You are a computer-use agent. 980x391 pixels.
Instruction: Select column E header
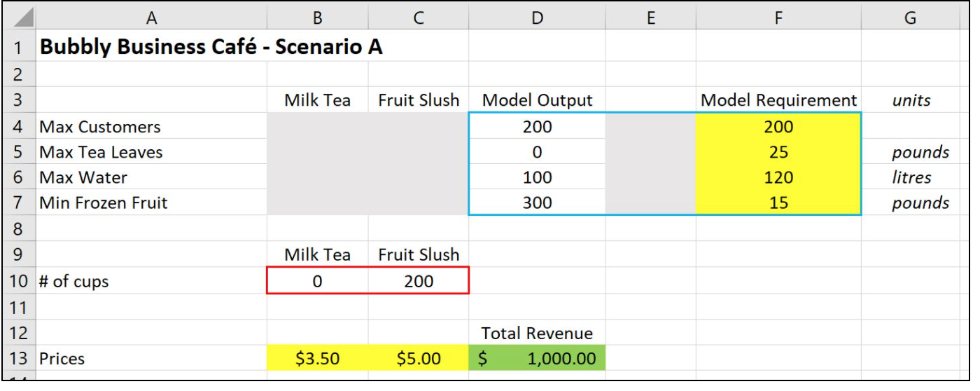pos(650,19)
